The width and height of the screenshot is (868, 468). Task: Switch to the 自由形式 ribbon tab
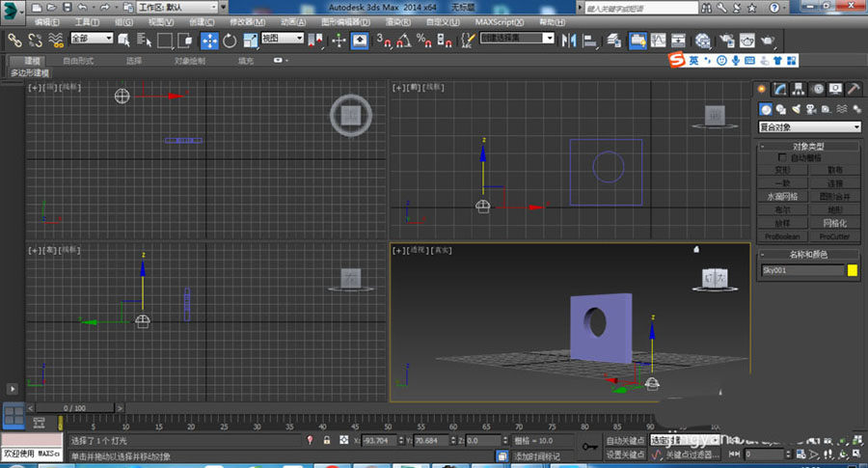[78, 60]
